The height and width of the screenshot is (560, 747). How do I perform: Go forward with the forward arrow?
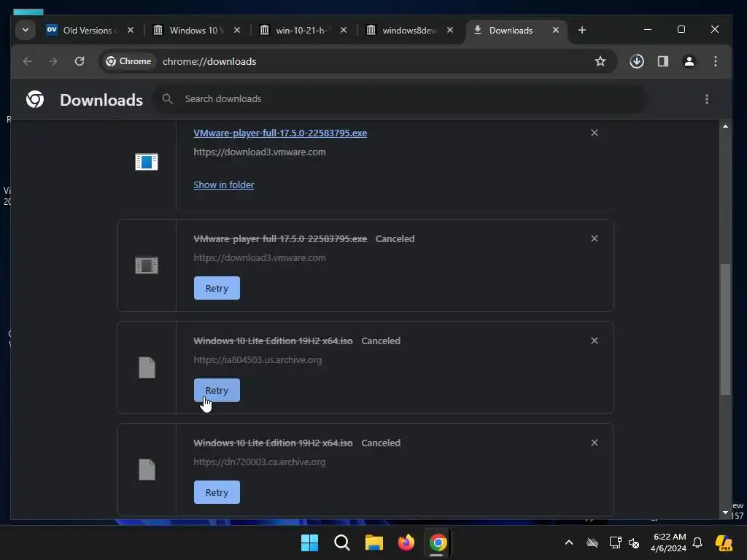pos(53,61)
